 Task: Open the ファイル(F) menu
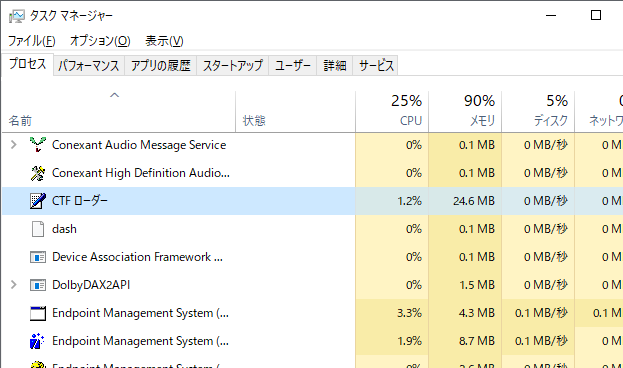(32, 41)
